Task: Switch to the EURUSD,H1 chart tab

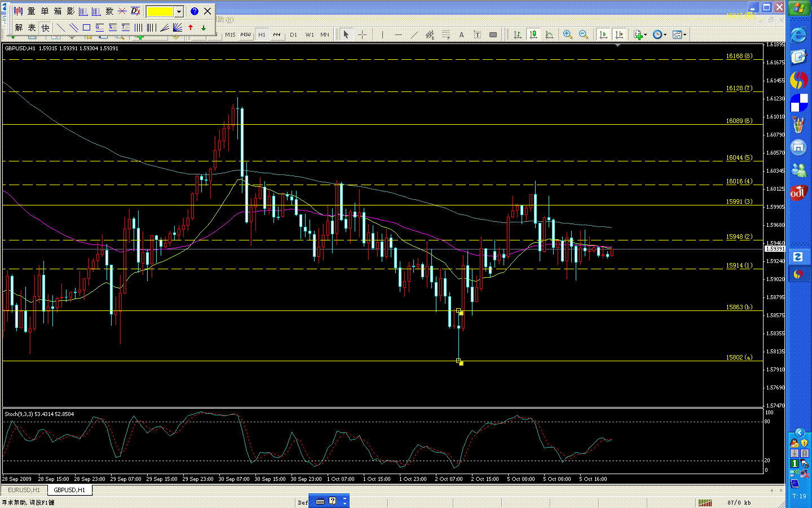Action: [24, 490]
